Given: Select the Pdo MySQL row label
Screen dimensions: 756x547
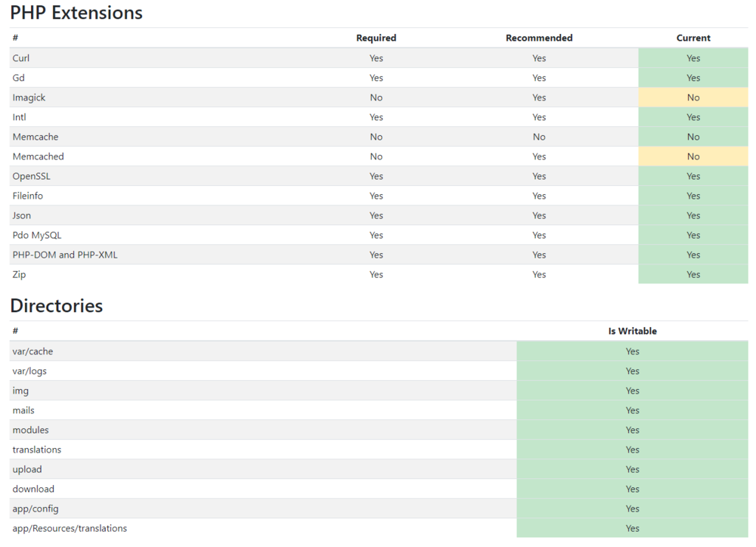Looking at the screenshot, I should point(37,235).
